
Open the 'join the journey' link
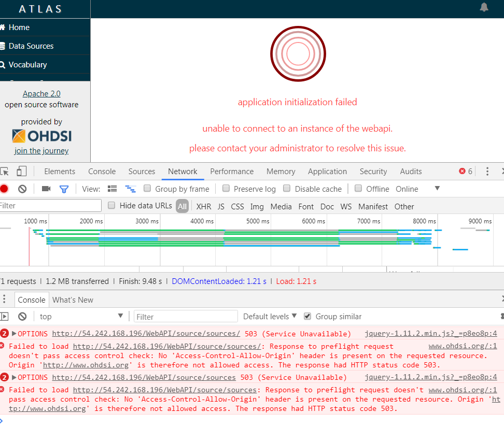41,150
